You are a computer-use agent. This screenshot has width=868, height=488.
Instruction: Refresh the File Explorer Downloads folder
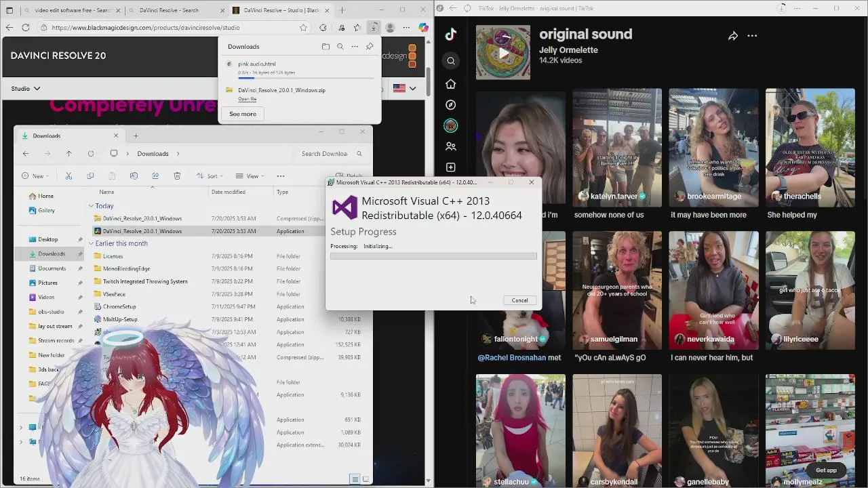coord(91,154)
